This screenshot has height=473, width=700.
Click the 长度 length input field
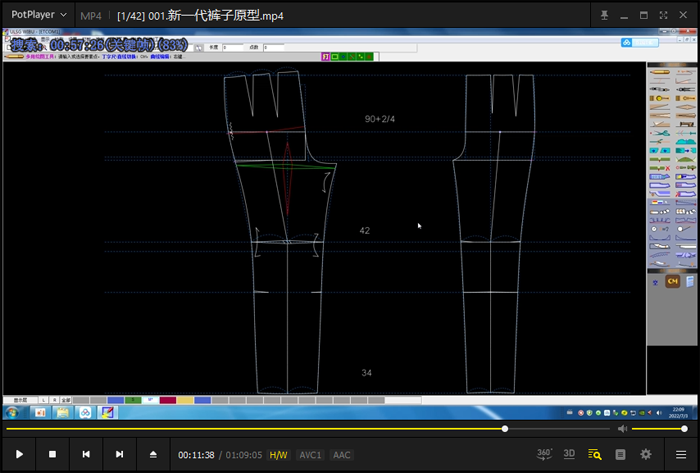coord(233,47)
